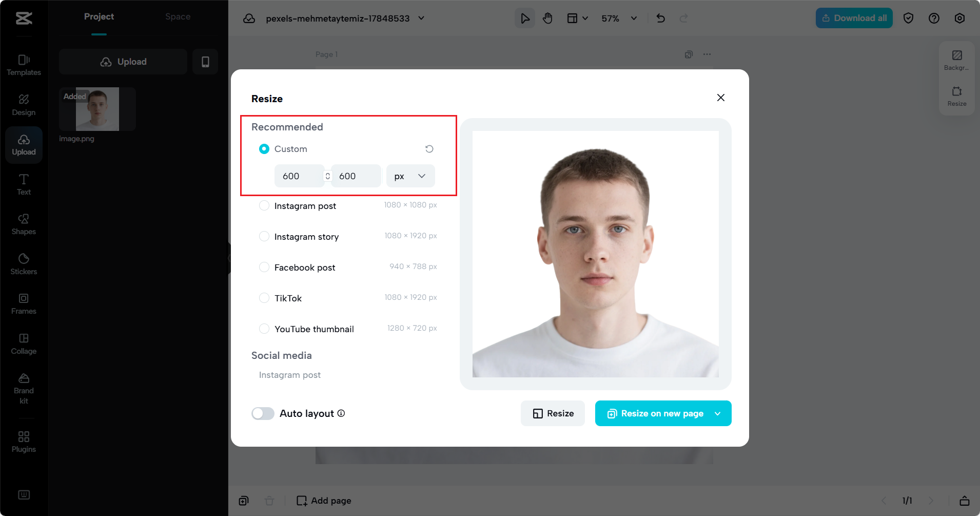Click the undo arrow icon
Image resolution: width=980 pixels, height=516 pixels.
(x=660, y=18)
